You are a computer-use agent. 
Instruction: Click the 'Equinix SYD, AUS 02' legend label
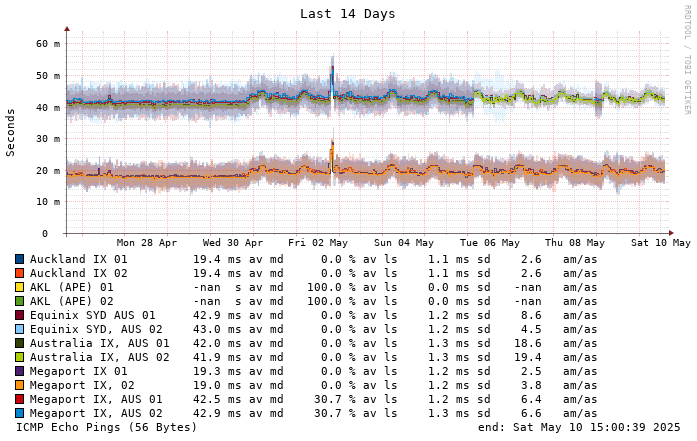[x=96, y=329]
